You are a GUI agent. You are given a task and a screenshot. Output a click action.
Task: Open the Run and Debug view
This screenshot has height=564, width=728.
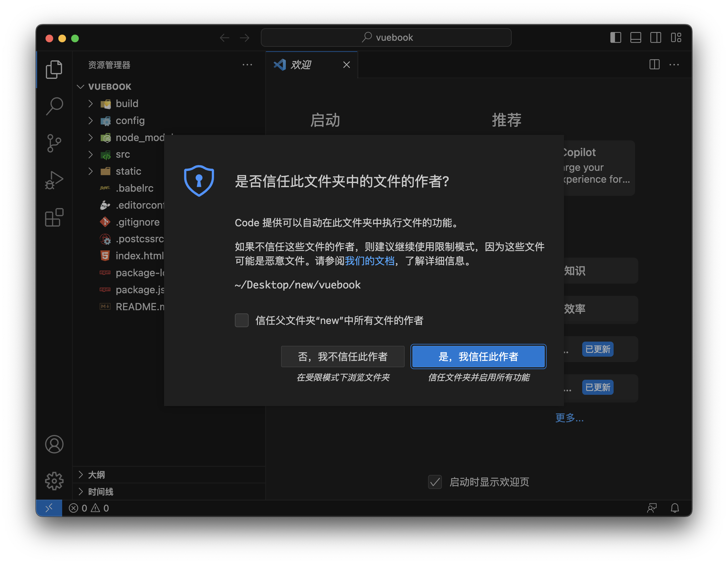tap(54, 180)
